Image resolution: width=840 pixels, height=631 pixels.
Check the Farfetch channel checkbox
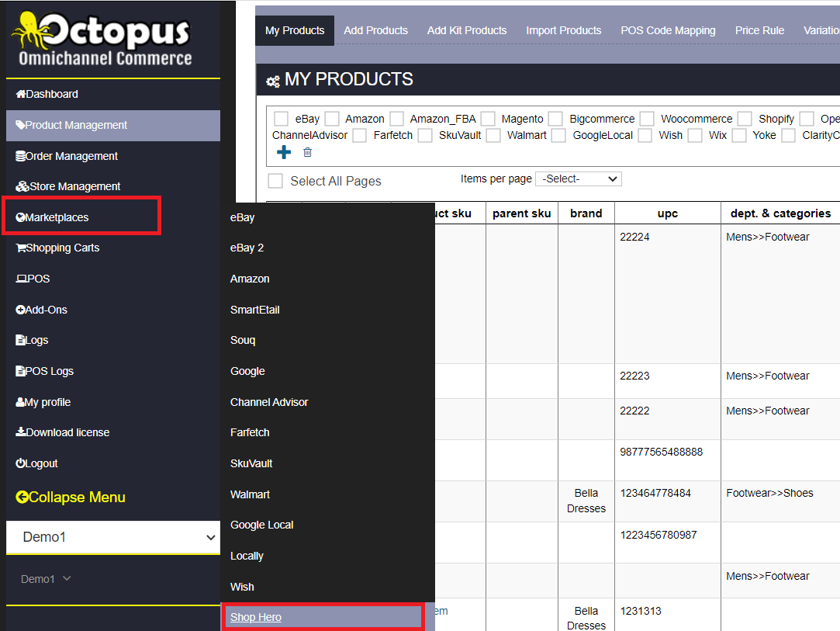click(359, 135)
